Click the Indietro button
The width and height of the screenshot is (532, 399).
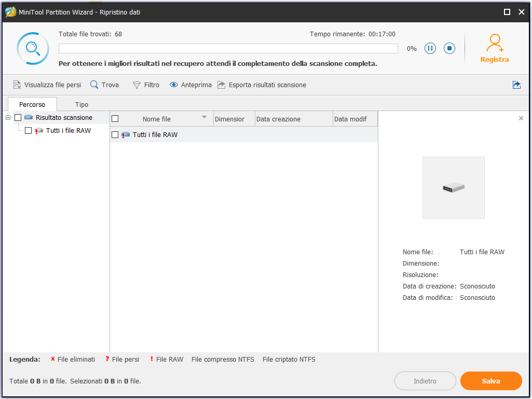pyautogui.click(x=425, y=381)
